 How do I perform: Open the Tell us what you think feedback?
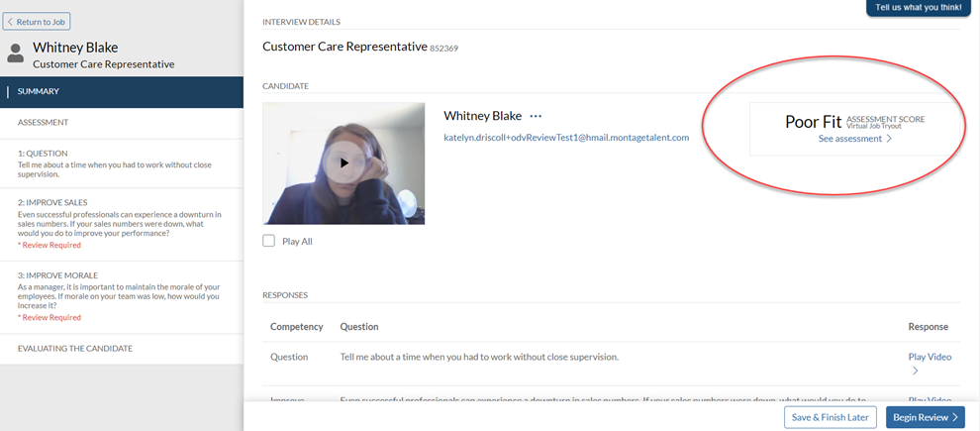pyautogui.click(x=918, y=8)
